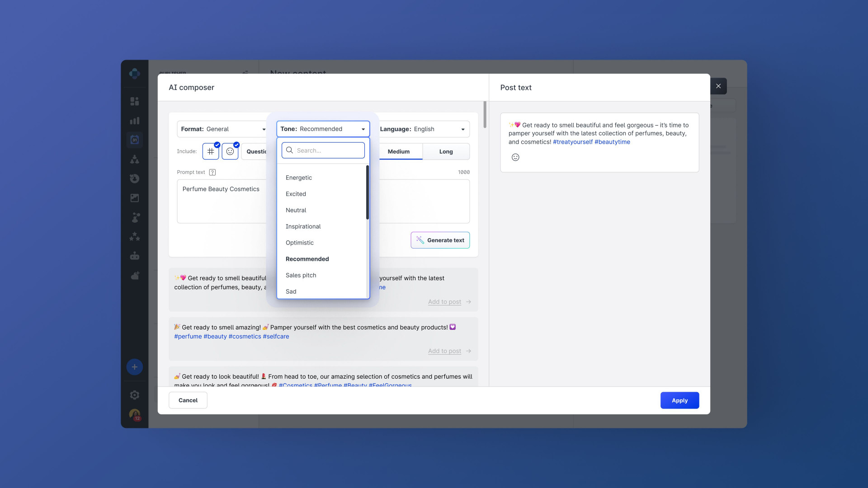This screenshot has width=868, height=488.
Task: Click the Generate text button
Action: (x=440, y=240)
